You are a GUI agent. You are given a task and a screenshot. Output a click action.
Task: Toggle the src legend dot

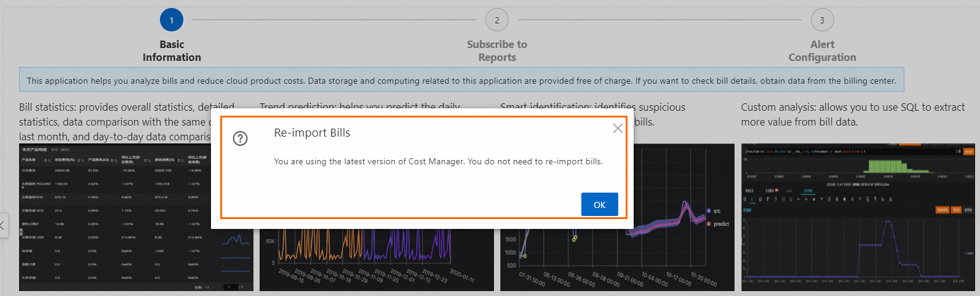[709, 211]
